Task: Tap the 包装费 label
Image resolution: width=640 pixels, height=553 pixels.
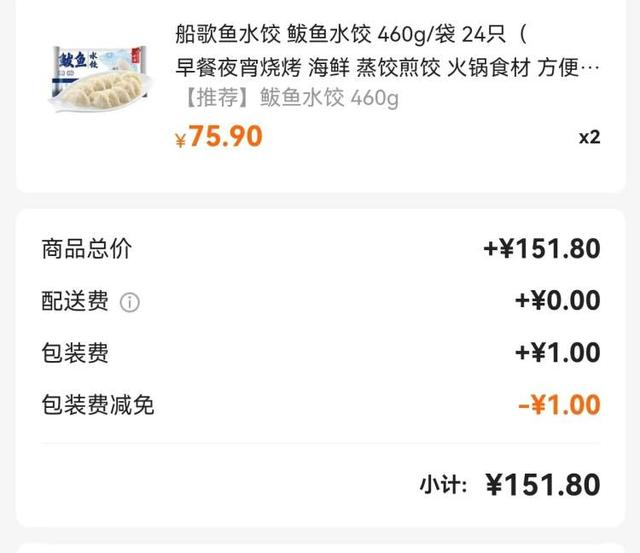Action: point(75,353)
